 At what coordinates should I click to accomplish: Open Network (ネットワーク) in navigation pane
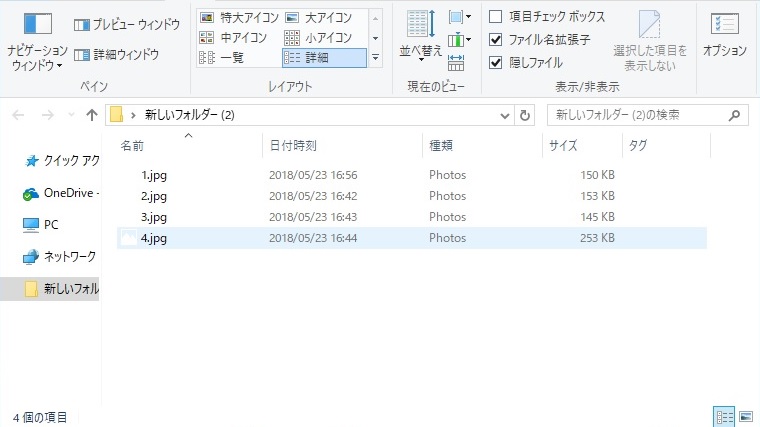[x=59, y=256]
